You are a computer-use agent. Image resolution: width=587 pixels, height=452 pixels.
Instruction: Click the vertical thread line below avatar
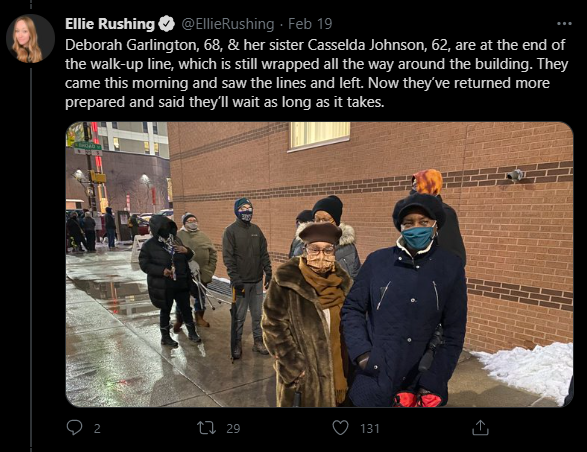point(31,260)
